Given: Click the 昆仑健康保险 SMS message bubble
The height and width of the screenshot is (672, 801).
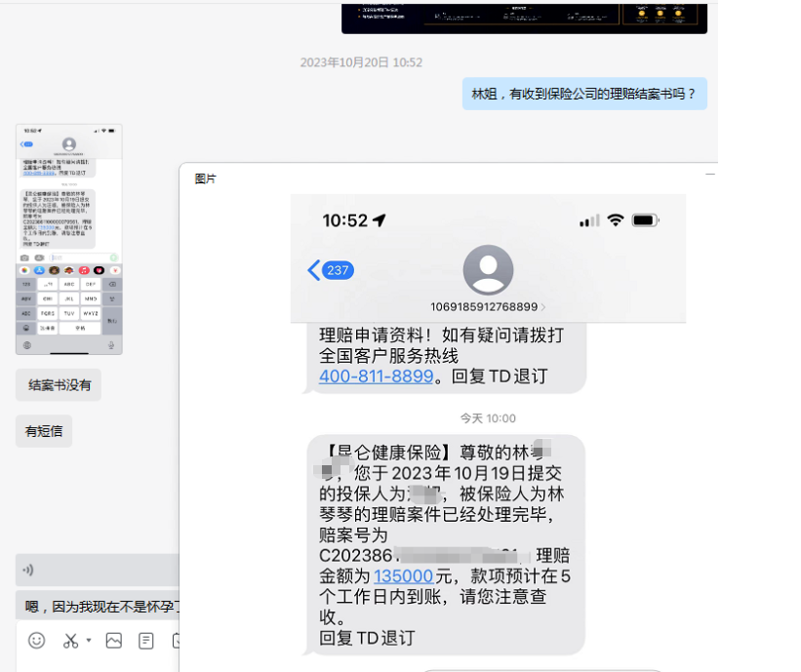Looking at the screenshot, I should point(446,545).
